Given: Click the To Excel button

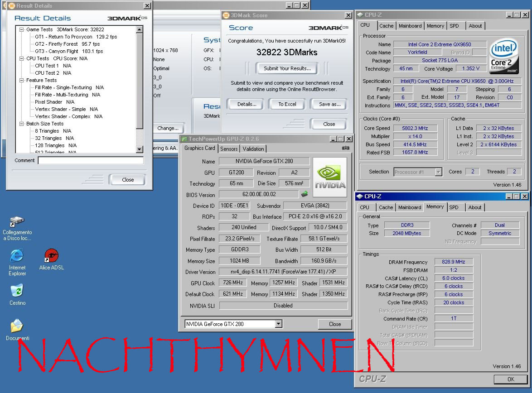Looking at the screenshot, I should click(x=287, y=104).
